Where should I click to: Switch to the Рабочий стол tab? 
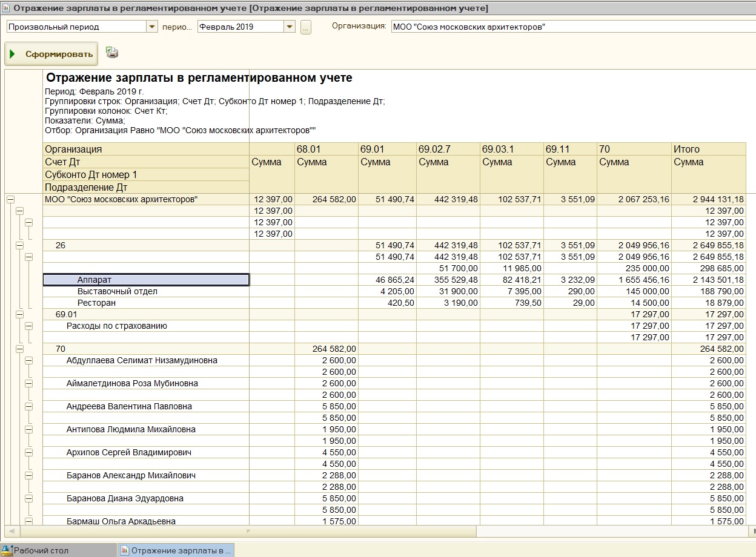coord(41,550)
